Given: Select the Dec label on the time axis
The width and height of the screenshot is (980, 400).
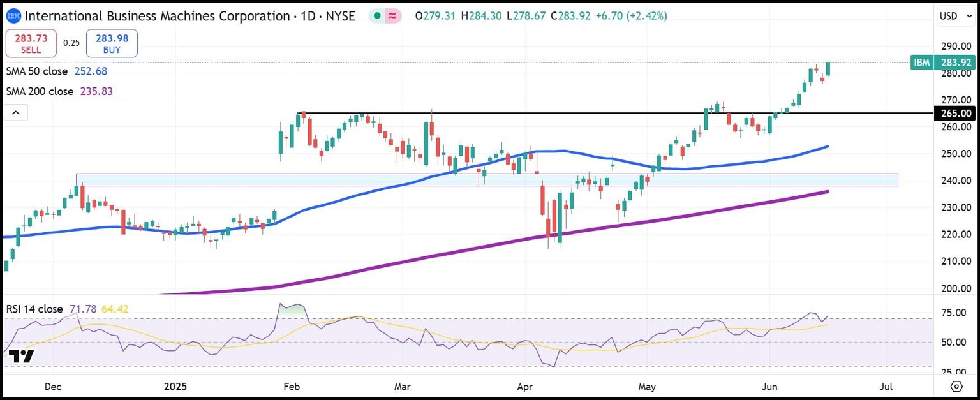Looking at the screenshot, I should 52,387.
